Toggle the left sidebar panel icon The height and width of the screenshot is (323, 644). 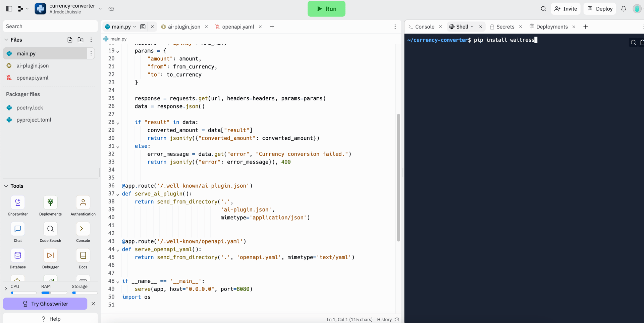point(9,9)
